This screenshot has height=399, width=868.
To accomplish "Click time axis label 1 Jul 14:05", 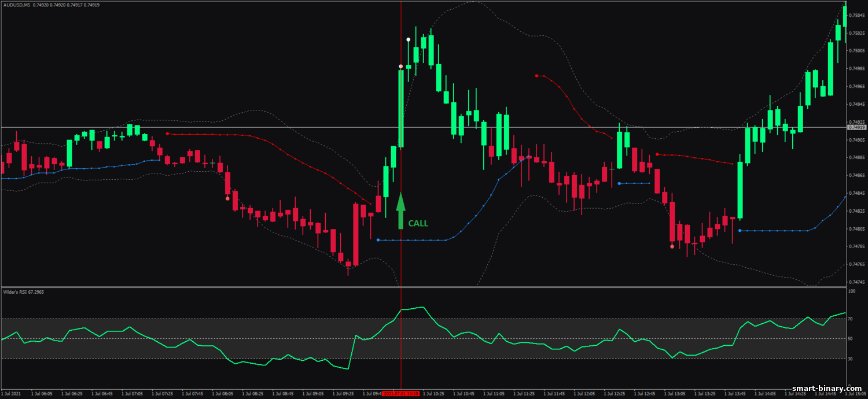I will click(x=764, y=394).
